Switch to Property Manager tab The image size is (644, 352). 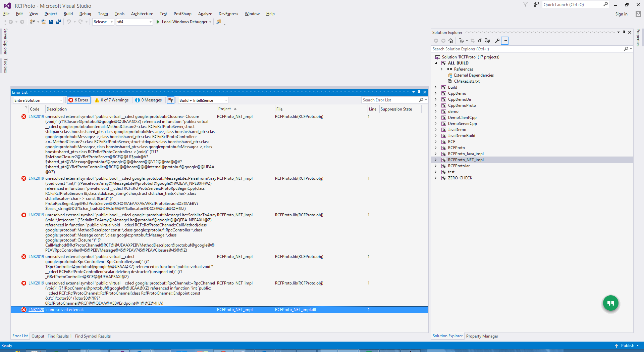coord(482,336)
